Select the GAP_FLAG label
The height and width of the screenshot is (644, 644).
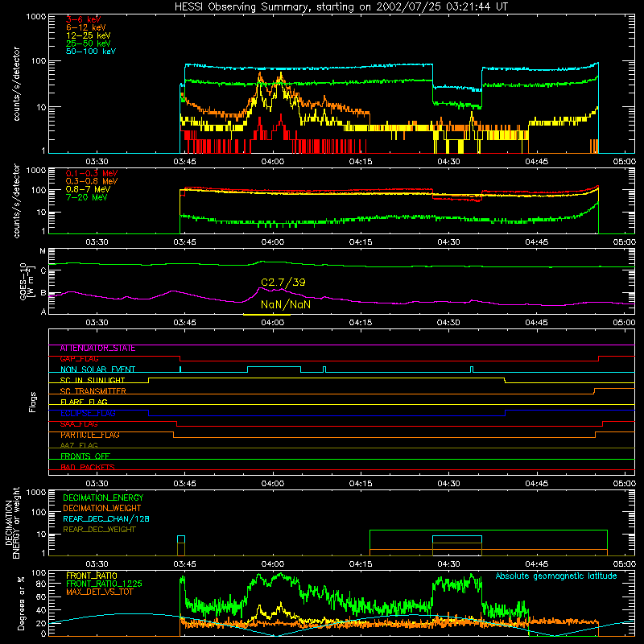click(79, 359)
